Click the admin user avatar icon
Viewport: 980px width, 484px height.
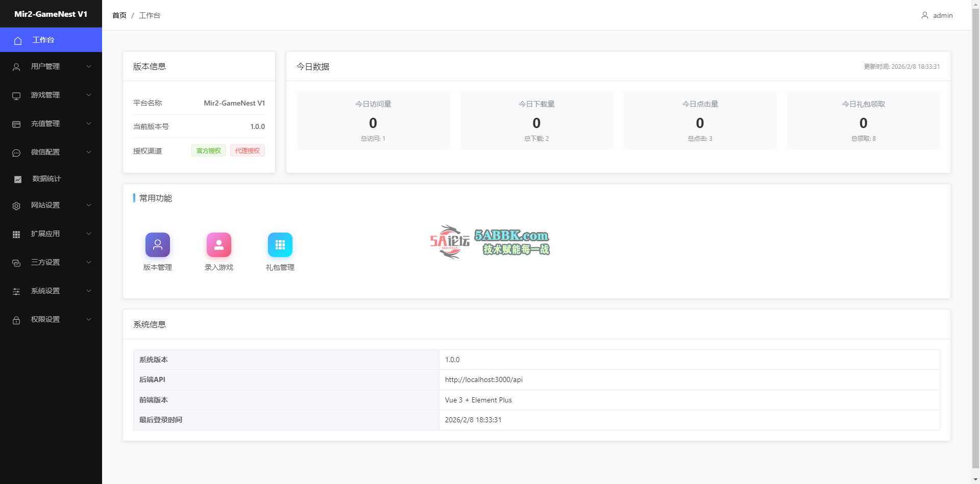click(x=924, y=15)
